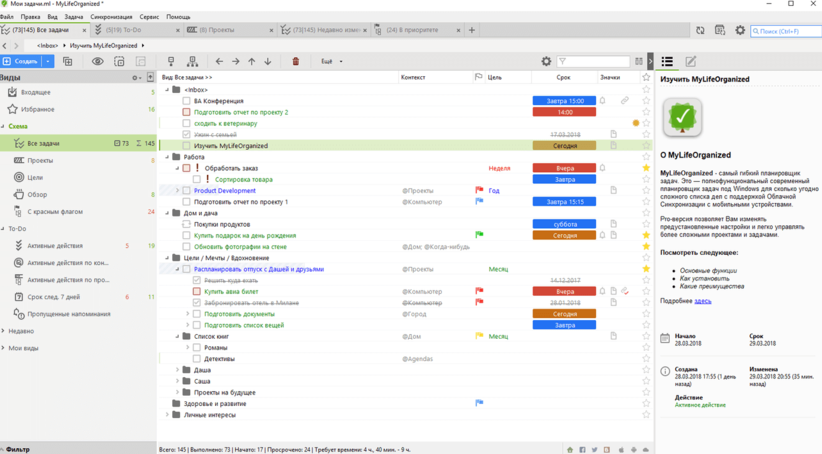Click the navigate back arrow in breadcrumb bar

pyautogui.click(x=5, y=46)
